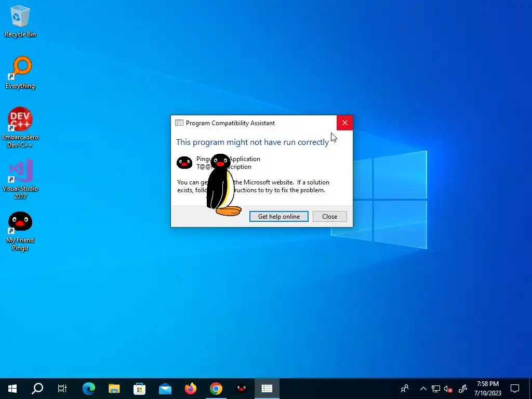Select the Embarcadero Dev-C++ desktop shortcut
The height and width of the screenshot is (399, 532).
[20, 128]
